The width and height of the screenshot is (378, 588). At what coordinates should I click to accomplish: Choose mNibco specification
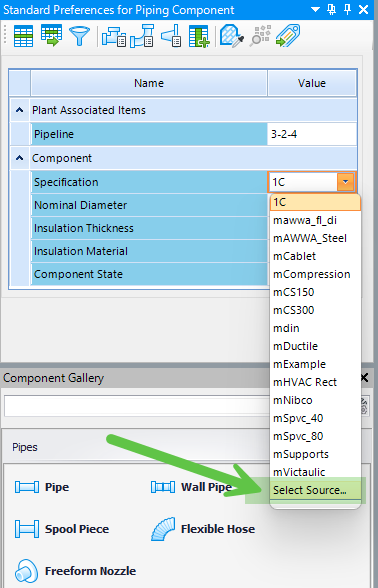tap(315, 400)
